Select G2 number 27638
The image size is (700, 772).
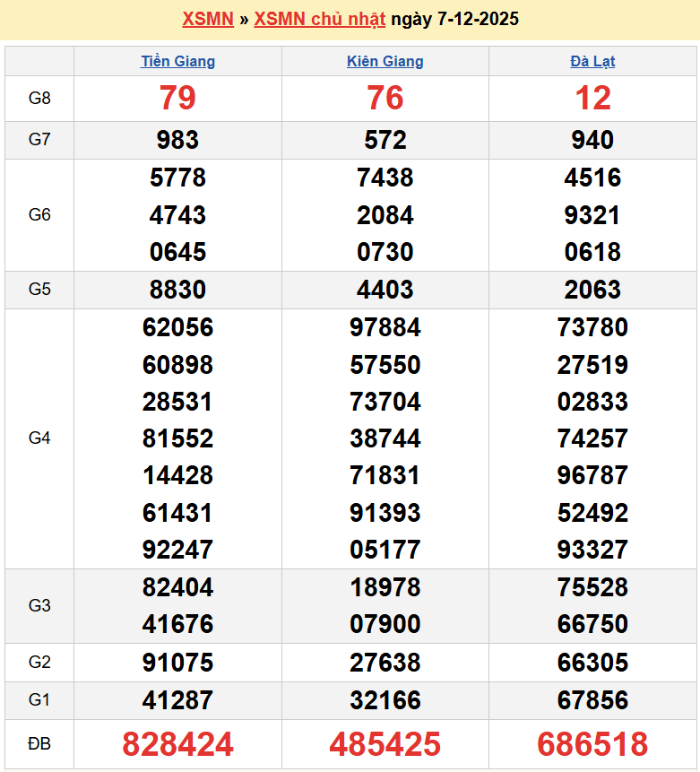[x=385, y=663]
